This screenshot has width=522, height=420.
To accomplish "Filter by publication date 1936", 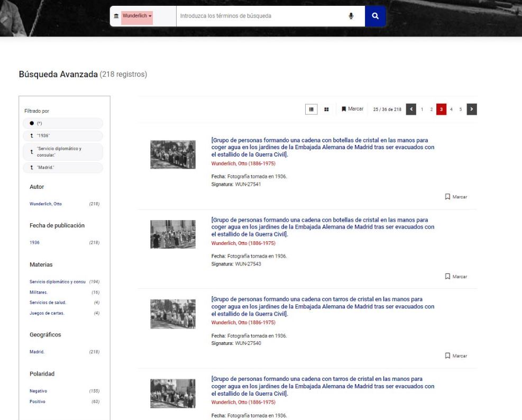I will coord(34,242).
